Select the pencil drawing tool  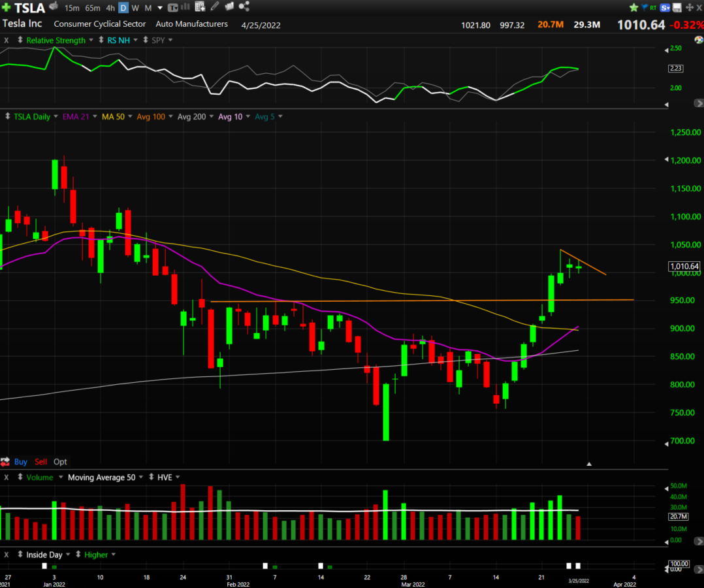pyautogui.click(x=215, y=6)
